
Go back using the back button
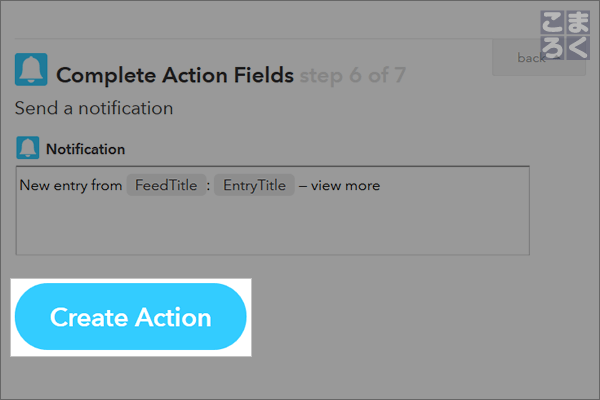tap(539, 57)
